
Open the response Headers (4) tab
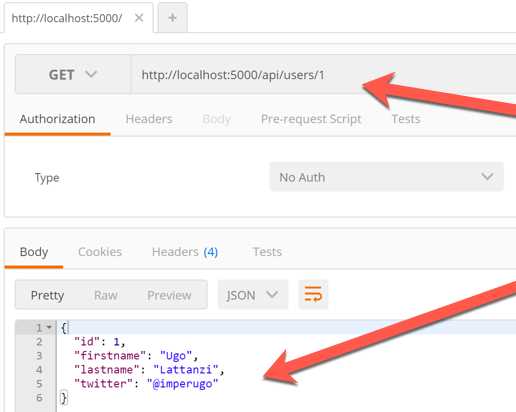click(x=185, y=252)
